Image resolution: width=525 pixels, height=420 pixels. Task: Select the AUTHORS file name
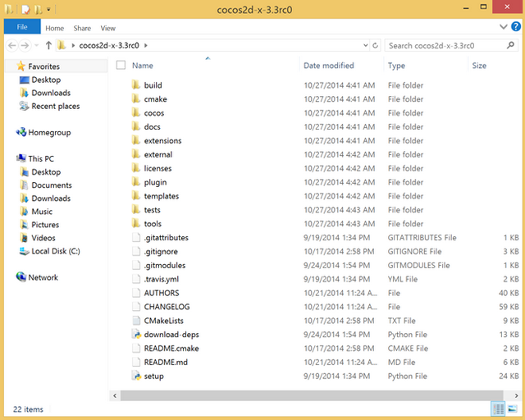[x=162, y=293]
